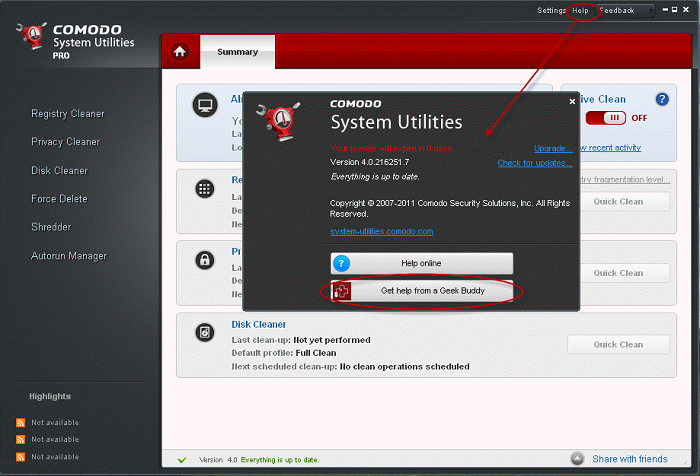Click the Check for updates link
Viewport: 700px width, 476px height.
(535, 163)
